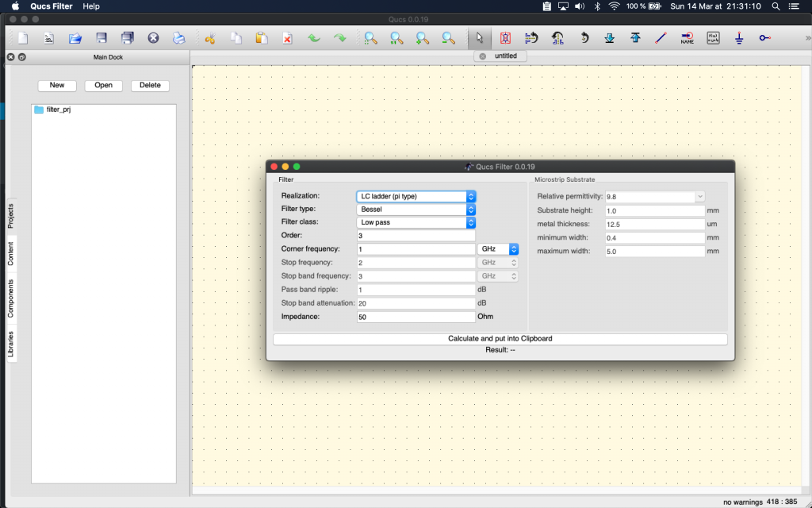Viewport: 812px width, 508px height.
Task: Close the current document via toolbar X icon
Action: (x=153, y=38)
